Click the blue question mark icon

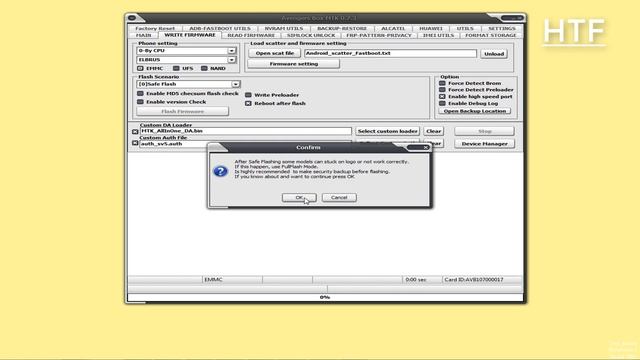[220, 171]
